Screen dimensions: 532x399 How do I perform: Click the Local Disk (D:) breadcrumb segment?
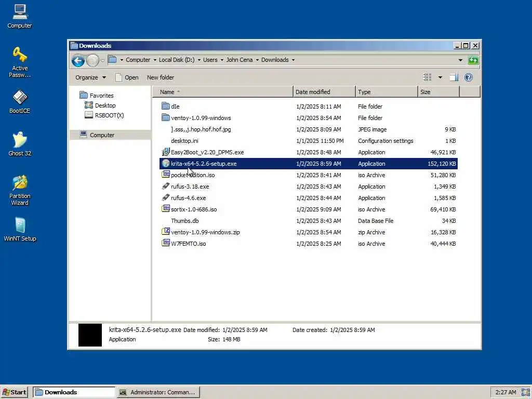(177, 60)
